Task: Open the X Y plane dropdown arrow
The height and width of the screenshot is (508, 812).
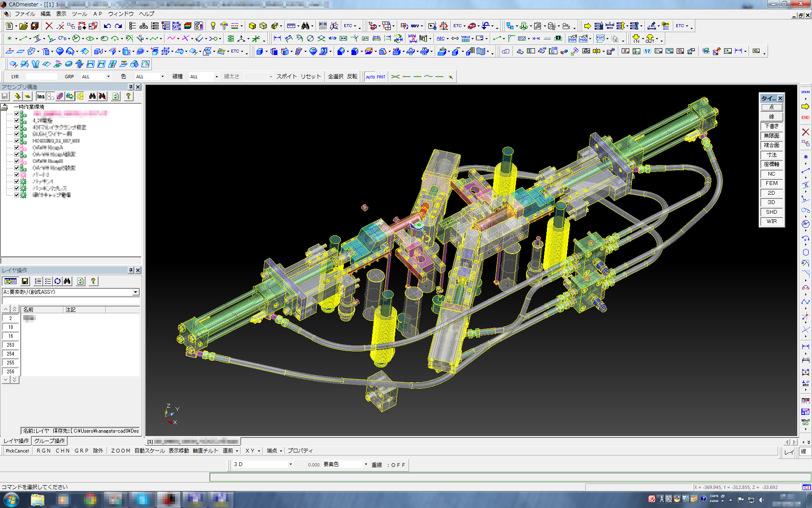Action: pos(259,451)
